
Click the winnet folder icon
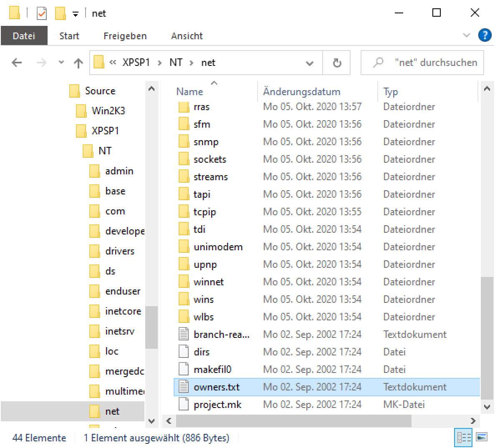(184, 282)
